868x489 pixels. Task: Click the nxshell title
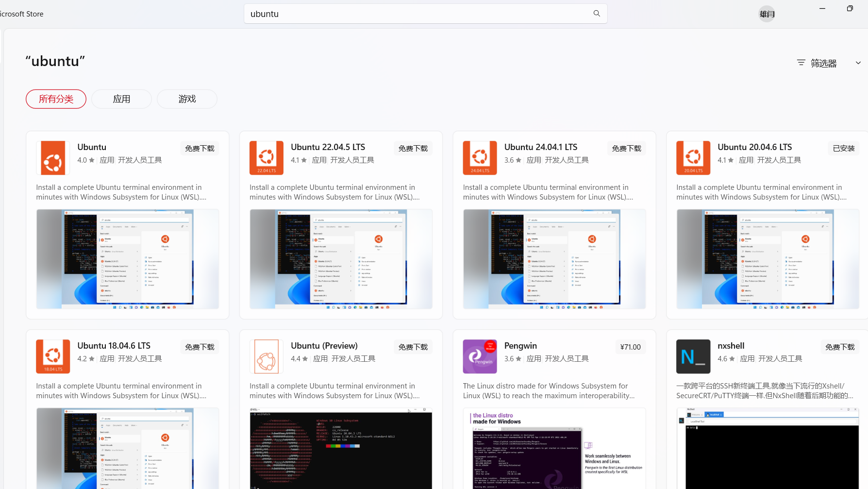[731, 346]
